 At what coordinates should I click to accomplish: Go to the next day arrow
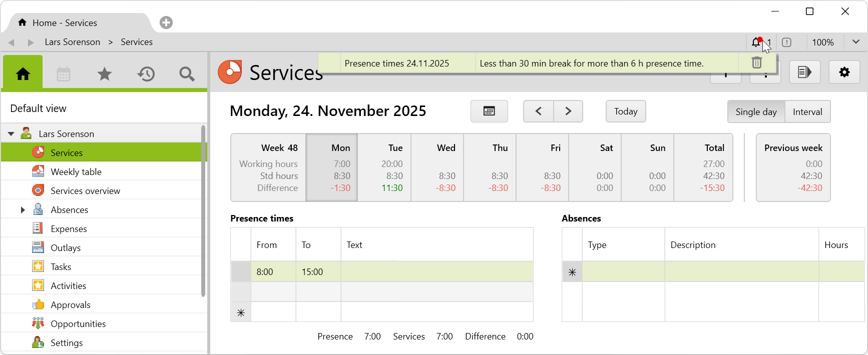point(568,111)
